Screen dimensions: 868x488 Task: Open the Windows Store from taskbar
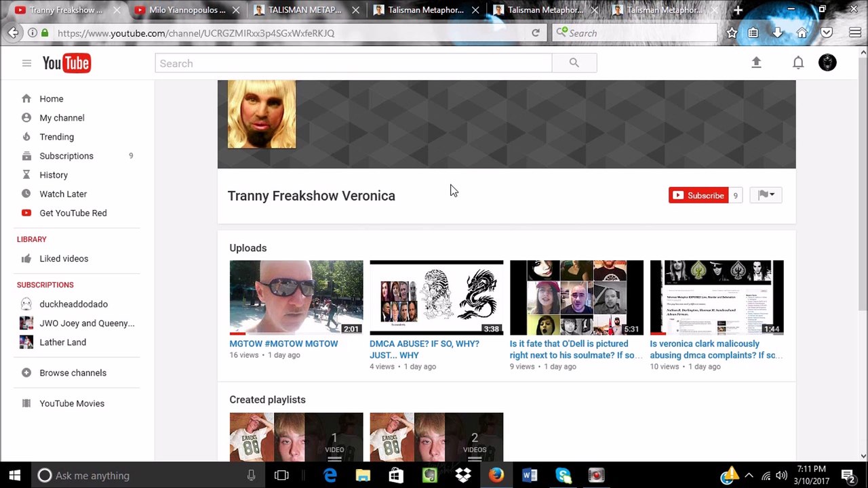pos(396,475)
